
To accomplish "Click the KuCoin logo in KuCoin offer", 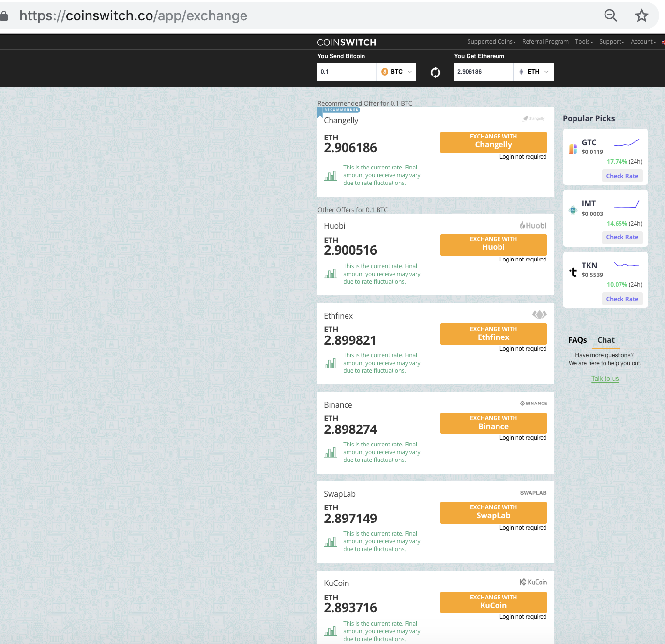I will (x=533, y=582).
